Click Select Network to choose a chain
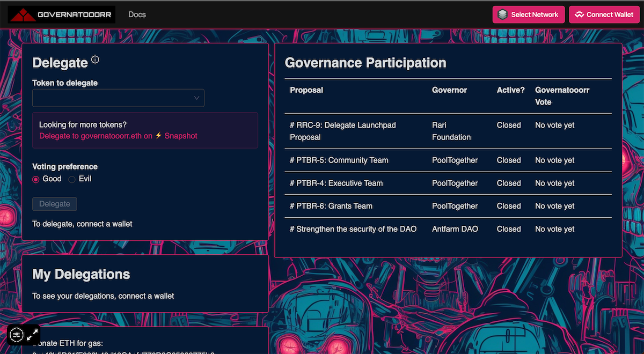The image size is (644, 354). pyautogui.click(x=529, y=14)
